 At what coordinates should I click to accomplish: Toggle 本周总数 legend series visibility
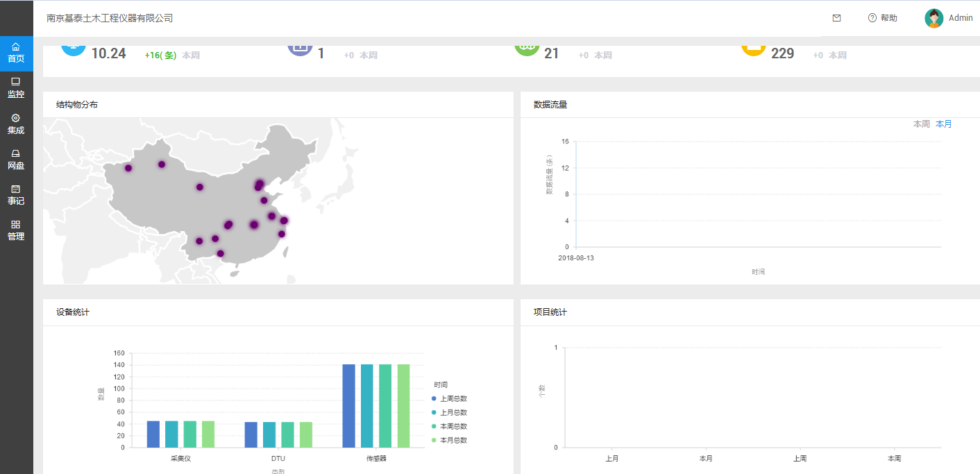pyautogui.click(x=453, y=426)
